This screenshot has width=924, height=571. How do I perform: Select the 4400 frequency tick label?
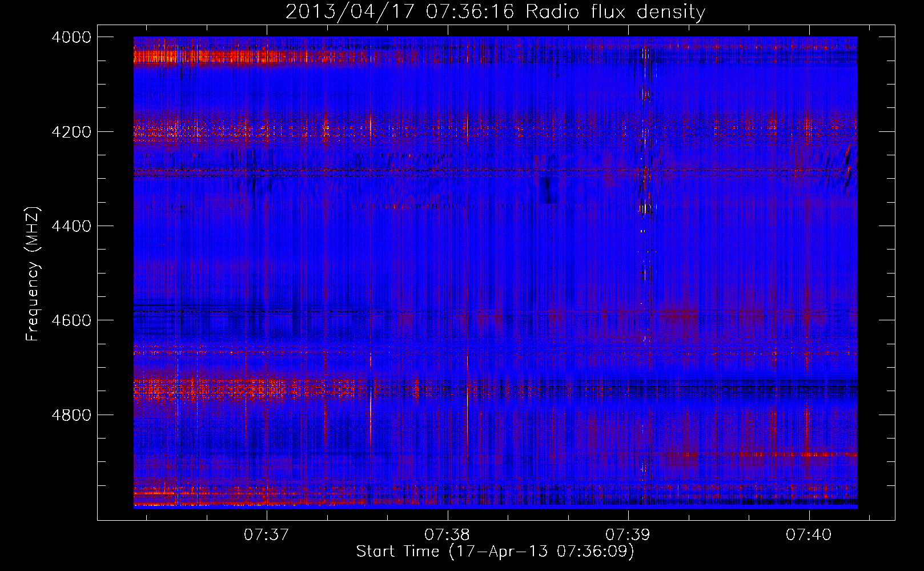(x=71, y=226)
